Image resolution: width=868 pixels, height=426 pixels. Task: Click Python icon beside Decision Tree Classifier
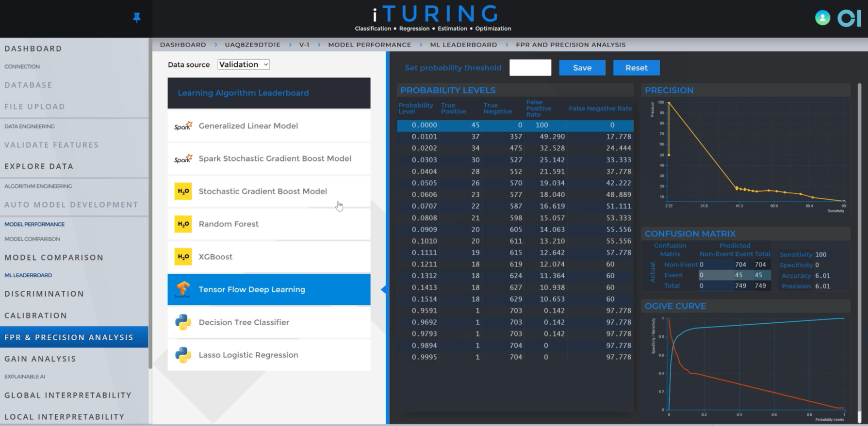point(183,322)
